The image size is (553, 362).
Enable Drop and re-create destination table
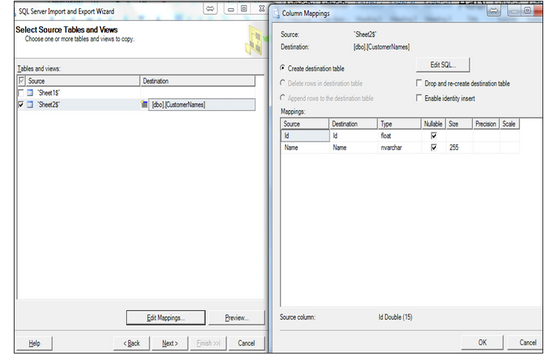[419, 83]
